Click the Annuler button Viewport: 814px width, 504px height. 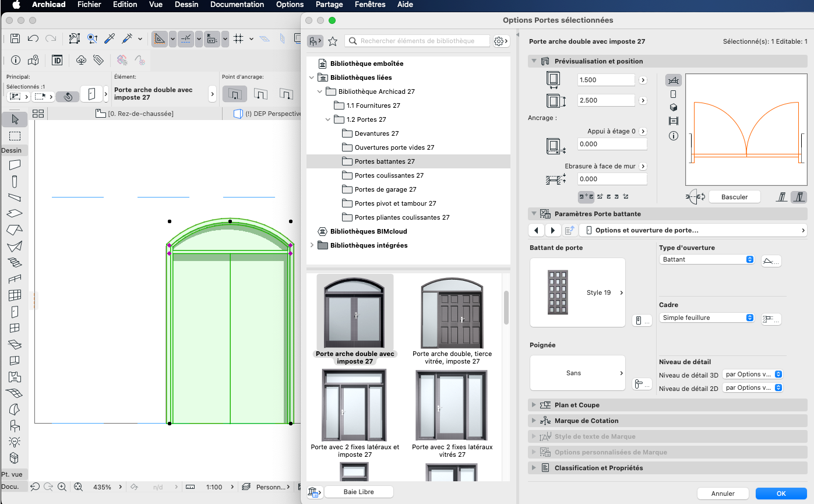point(723,494)
